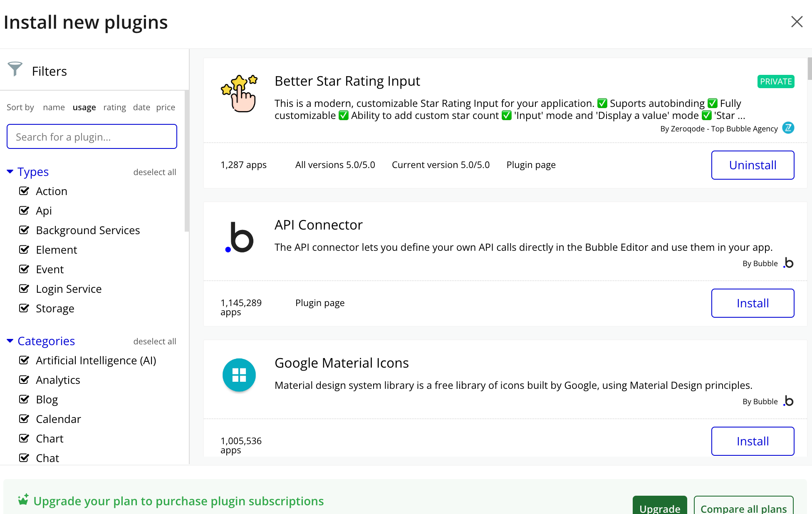Click the plugin list vertical scrollbar

tap(810, 69)
